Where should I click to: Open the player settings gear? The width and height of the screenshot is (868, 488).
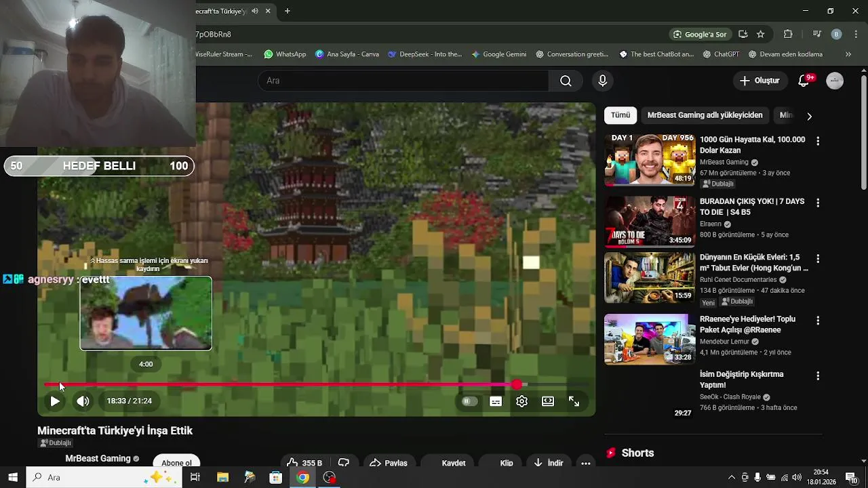click(521, 401)
